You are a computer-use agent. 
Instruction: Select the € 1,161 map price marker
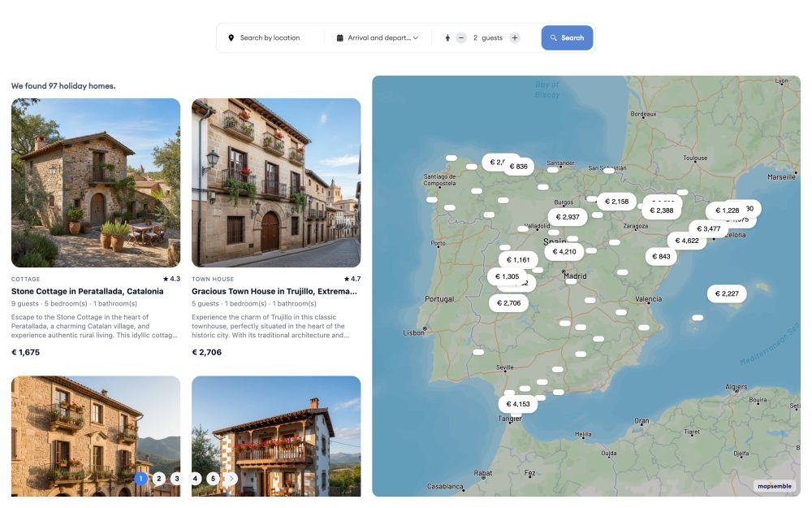coord(518,260)
